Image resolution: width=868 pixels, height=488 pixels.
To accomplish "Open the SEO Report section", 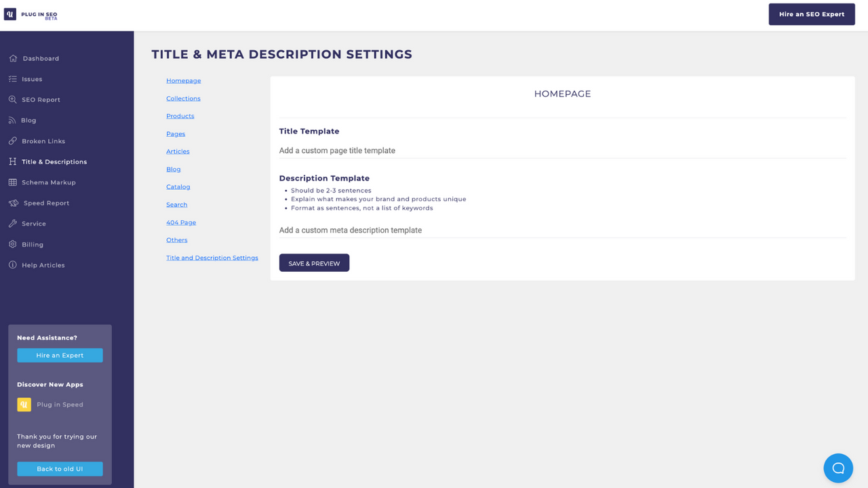I will click(14, 100).
